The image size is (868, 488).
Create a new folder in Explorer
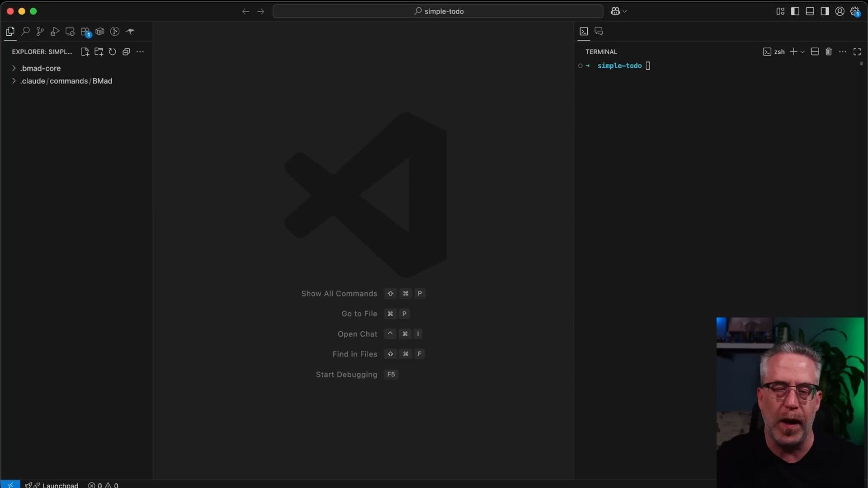tap(99, 52)
